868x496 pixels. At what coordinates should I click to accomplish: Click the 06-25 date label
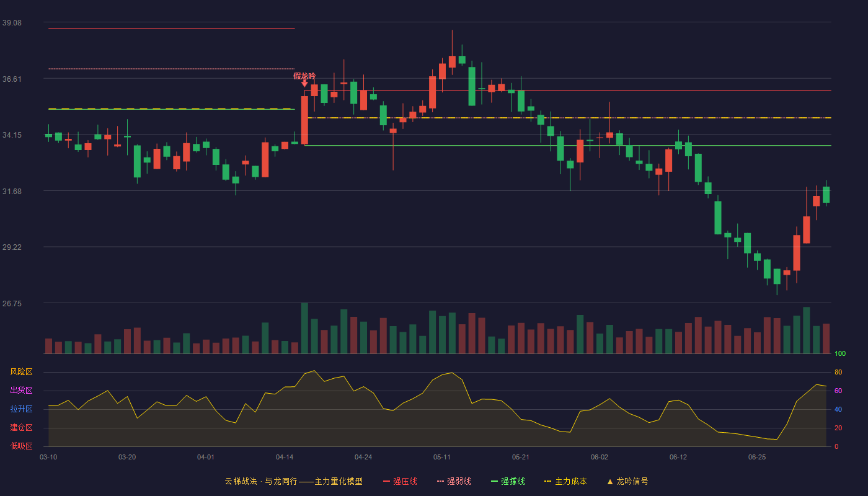pos(757,457)
